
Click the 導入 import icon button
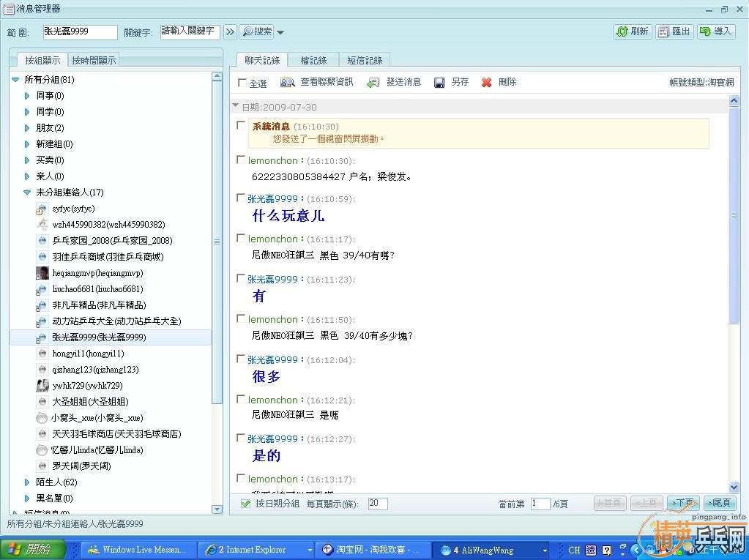click(x=716, y=31)
